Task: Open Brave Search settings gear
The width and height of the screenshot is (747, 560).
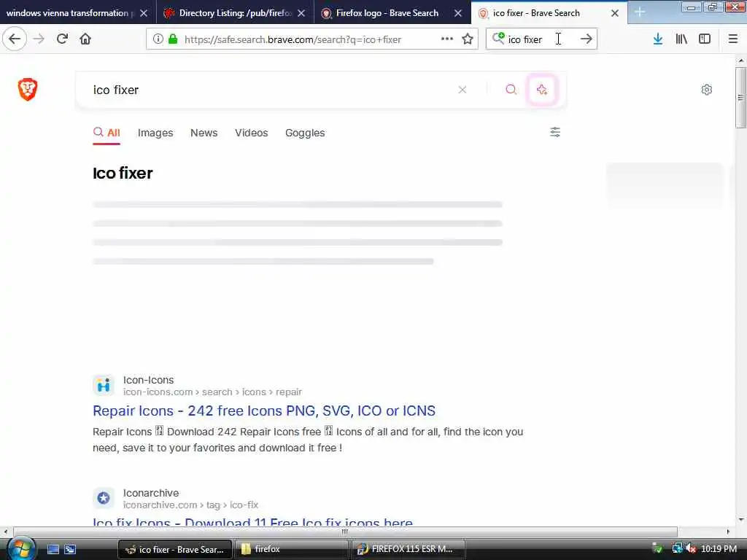Action: pos(706,90)
